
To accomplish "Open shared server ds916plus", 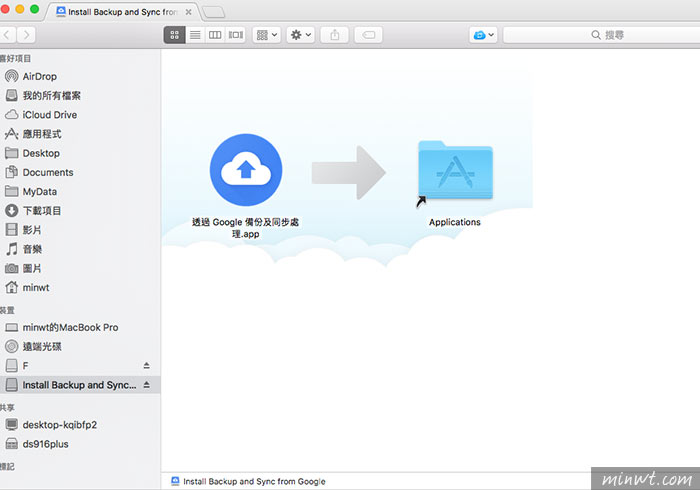I will (80, 444).
